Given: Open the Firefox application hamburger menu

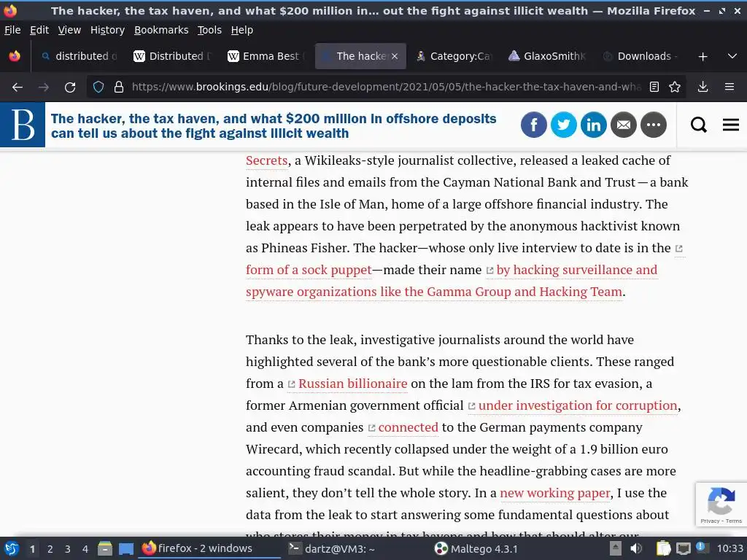Looking at the screenshot, I should point(729,87).
